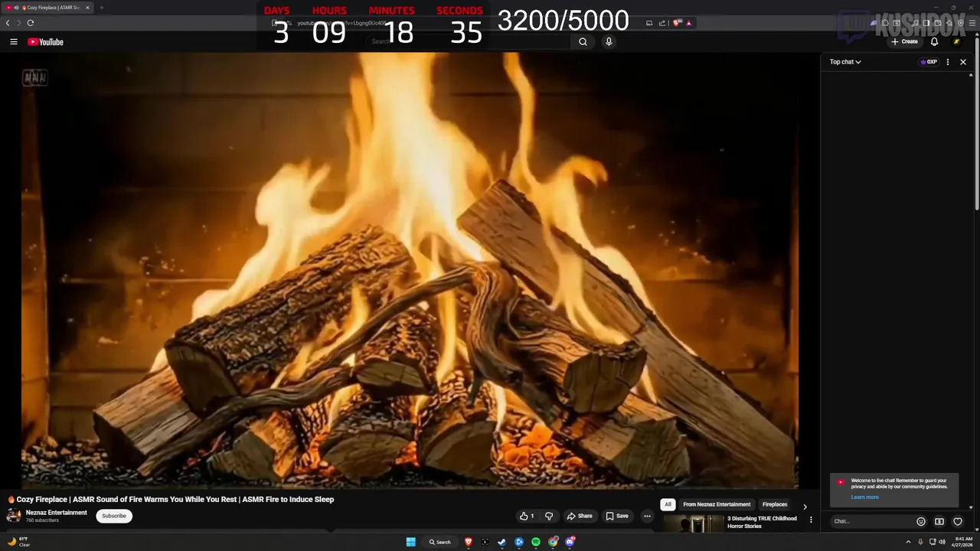Click the taskbar Search box

click(x=440, y=542)
